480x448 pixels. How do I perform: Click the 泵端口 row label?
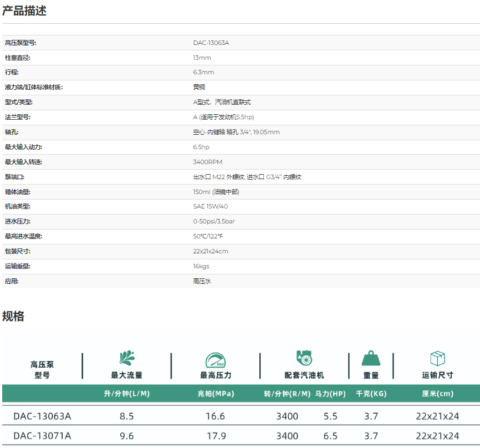pos(14,177)
